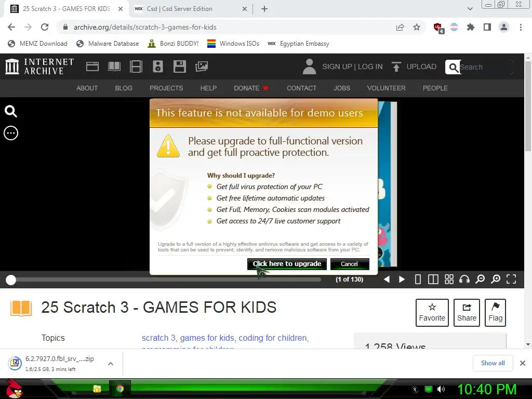This screenshot has height=399, width=532.
Task: Flip to the previous page arrow
Action: 387,279
